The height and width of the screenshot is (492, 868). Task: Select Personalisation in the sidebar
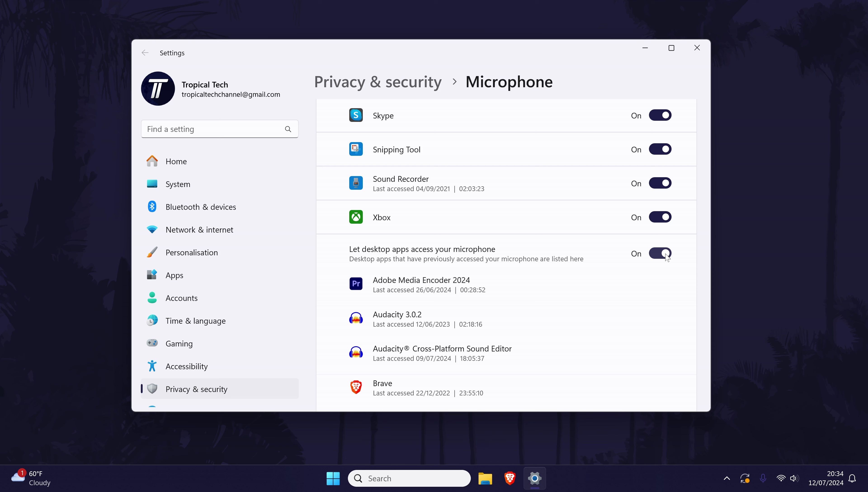coord(219,252)
